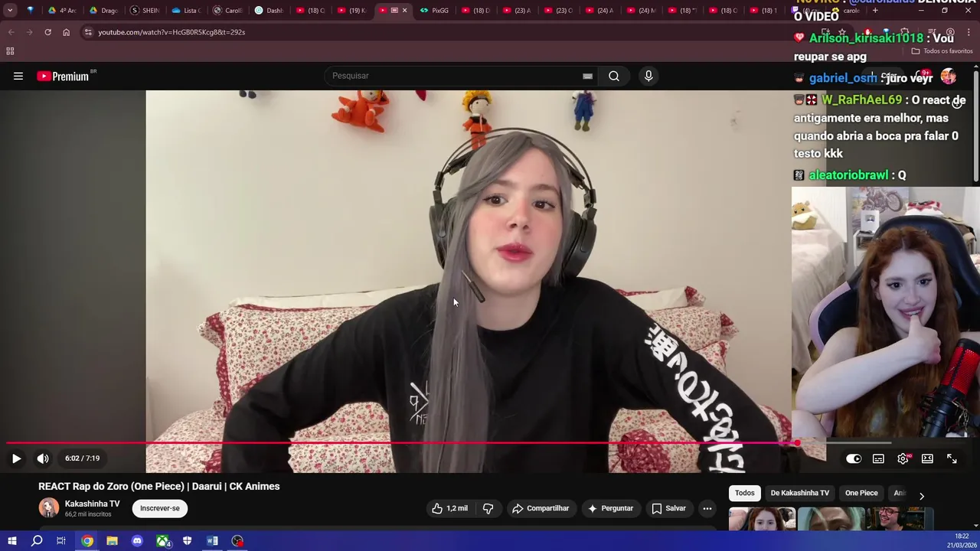Select the Todos filter chip
Viewport: 980px width, 551px height.
(x=744, y=493)
